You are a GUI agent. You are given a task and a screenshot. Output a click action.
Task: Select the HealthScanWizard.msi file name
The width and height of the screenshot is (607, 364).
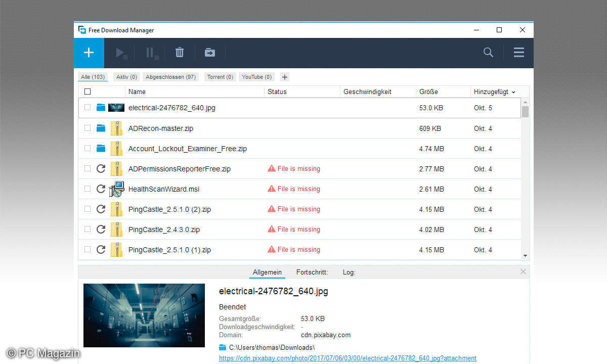tap(164, 189)
